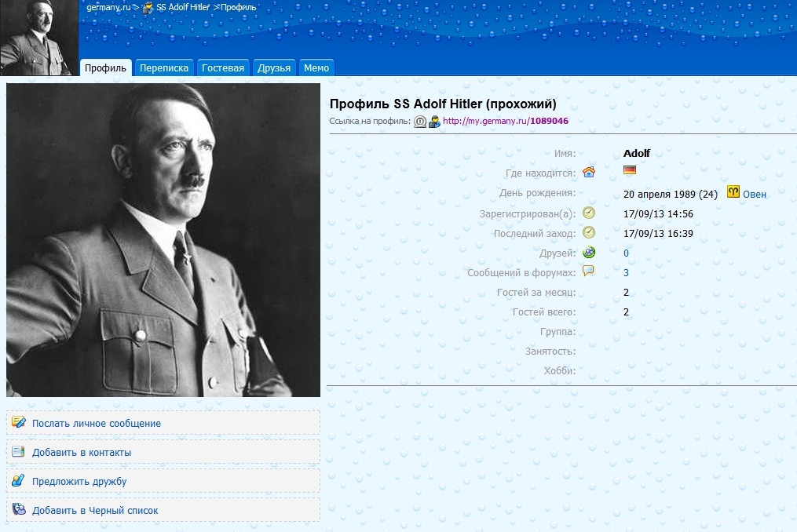Image resolution: width=797 pixels, height=532 pixels.
Task: Switch to the 'Переписка' tab
Action: click(164, 68)
